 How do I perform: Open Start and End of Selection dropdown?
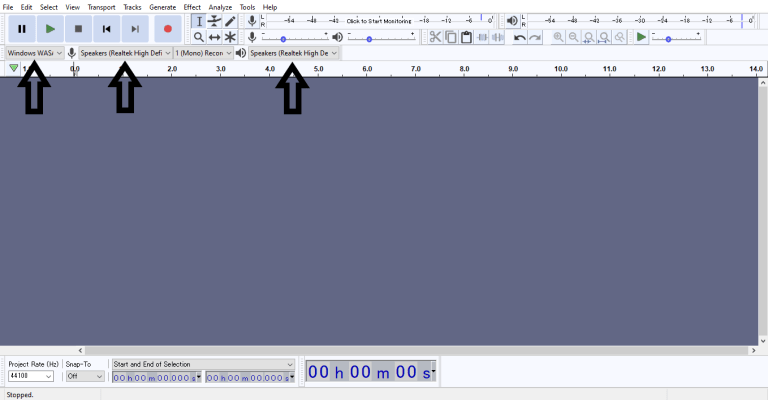click(203, 364)
